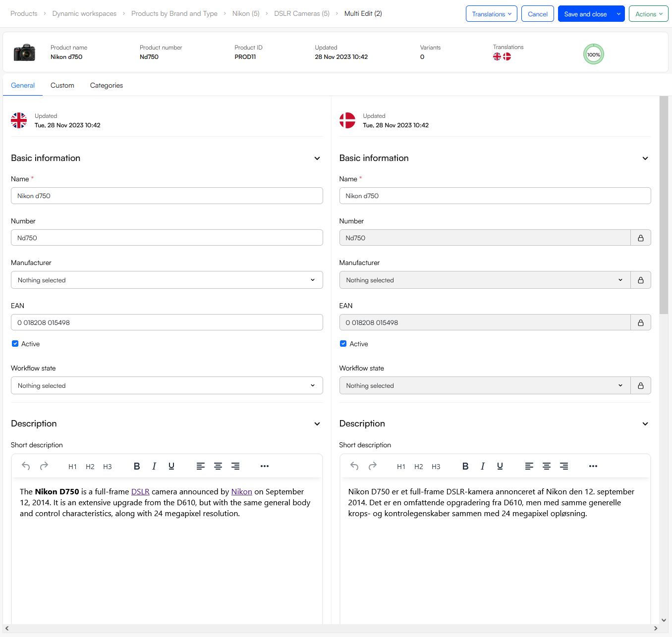The width and height of the screenshot is (672, 637).
Task: Apply H2 heading in English editor
Action: click(x=90, y=467)
